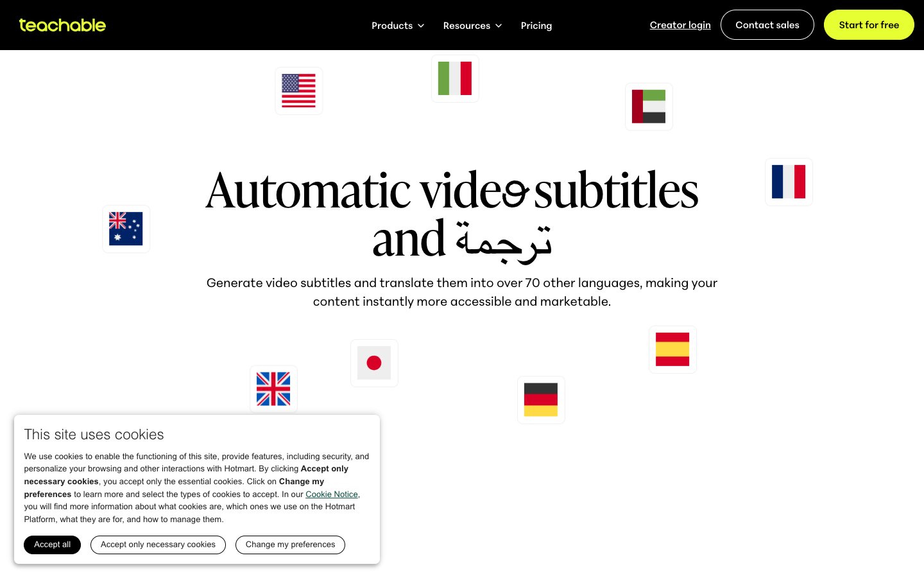
Task: Click the United States flag icon
Action: coord(298,91)
